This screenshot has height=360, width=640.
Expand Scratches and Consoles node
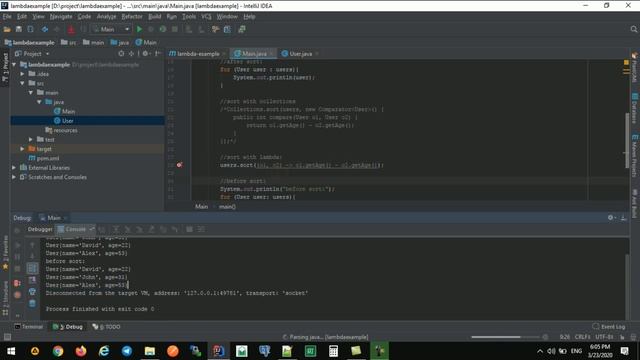coord(14,177)
